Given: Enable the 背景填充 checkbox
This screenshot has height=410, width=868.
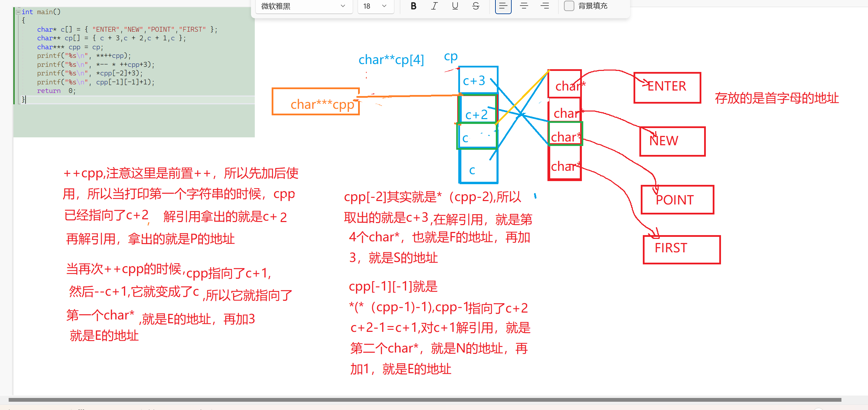Looking at the screenshot, I should pyautogui.click(x=569, y=6).
